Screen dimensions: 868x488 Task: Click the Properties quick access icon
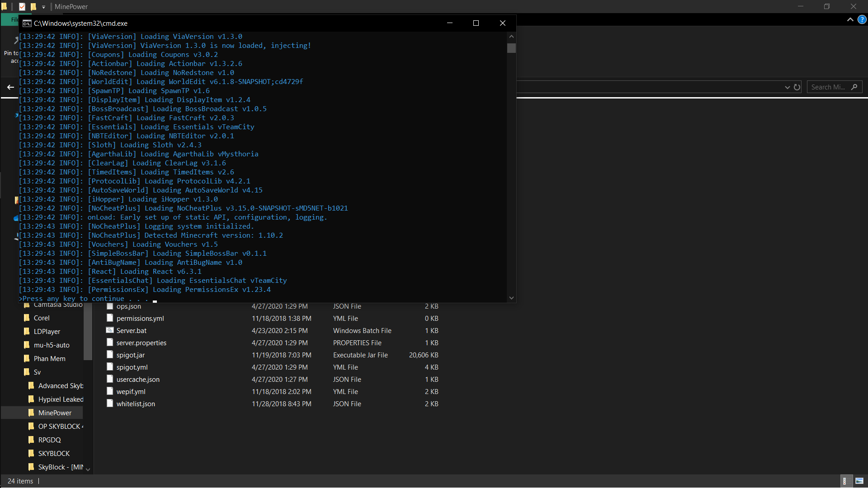point(22,6)
